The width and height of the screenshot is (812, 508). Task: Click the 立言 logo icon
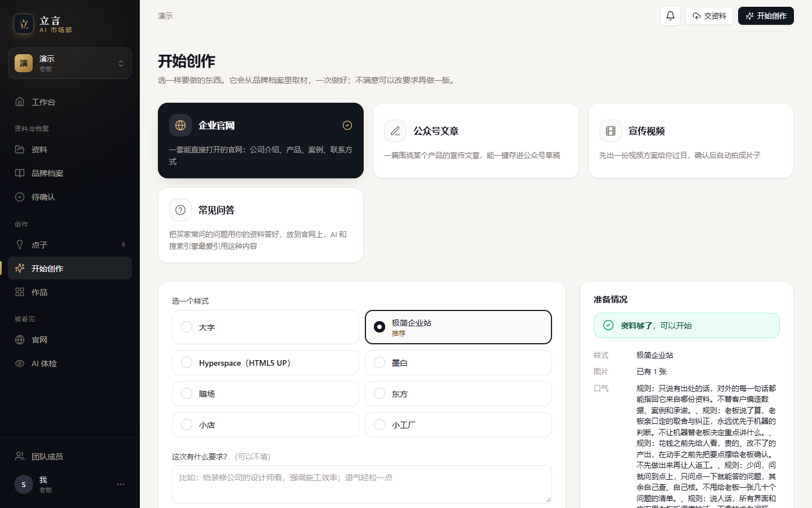point(24,24)
